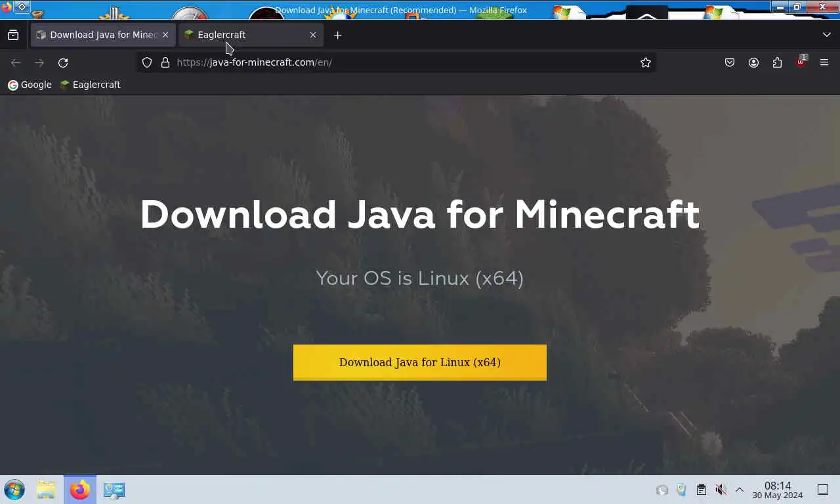Viewport: 840px width, 504px height.
Task: Go back one page
Action: coord(16,62)
